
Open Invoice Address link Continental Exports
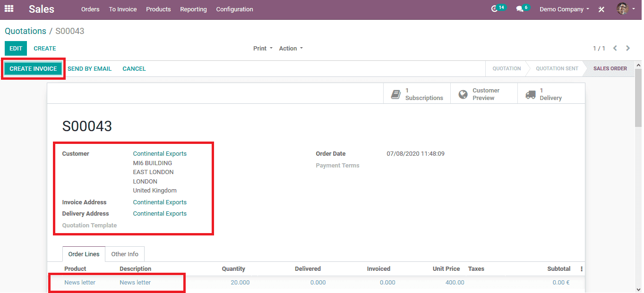tap(160, 202)
